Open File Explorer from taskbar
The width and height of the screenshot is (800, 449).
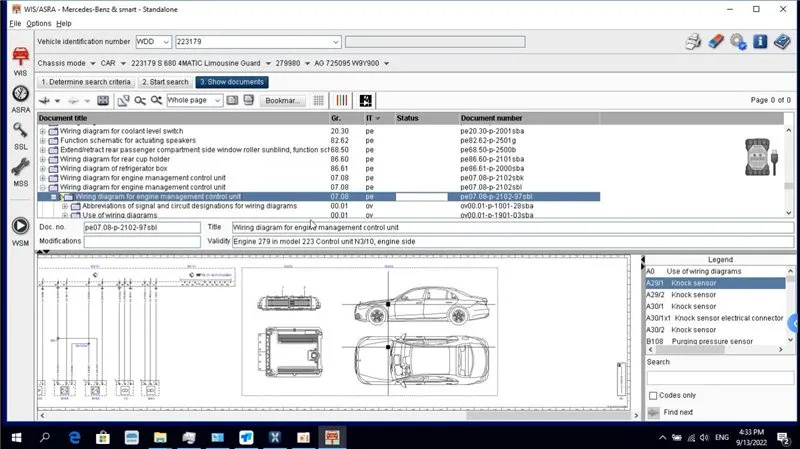click(x=160, y=437)
